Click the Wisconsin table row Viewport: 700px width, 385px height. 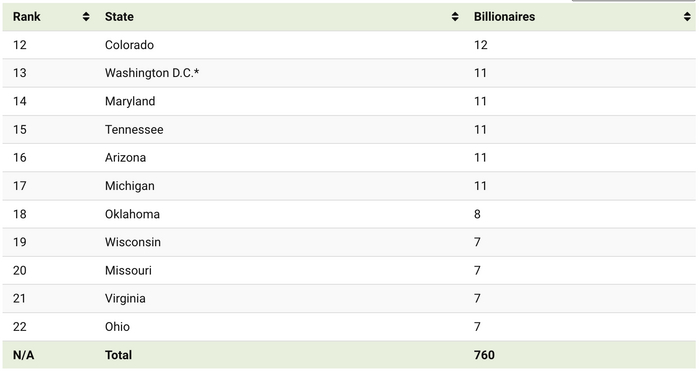[349, 243]
